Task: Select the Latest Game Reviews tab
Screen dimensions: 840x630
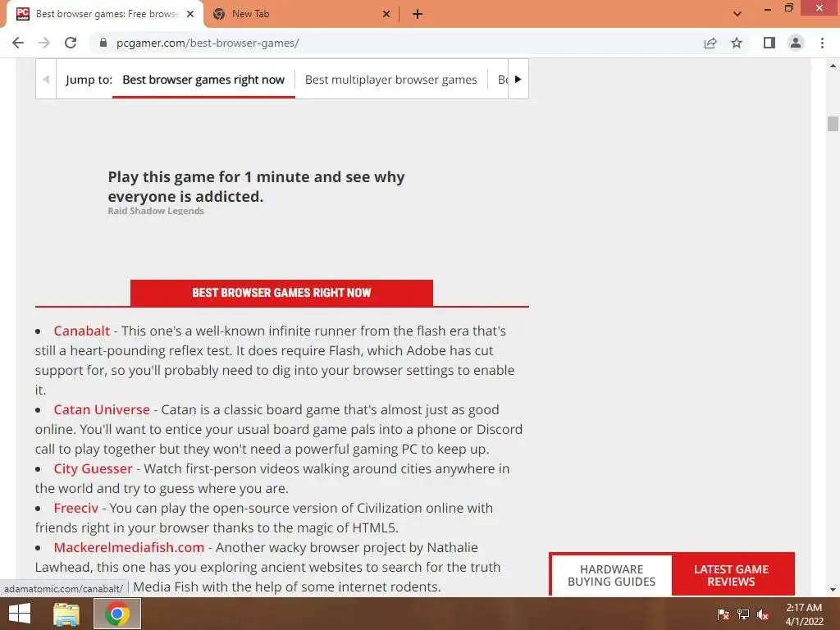Action: 731,575
